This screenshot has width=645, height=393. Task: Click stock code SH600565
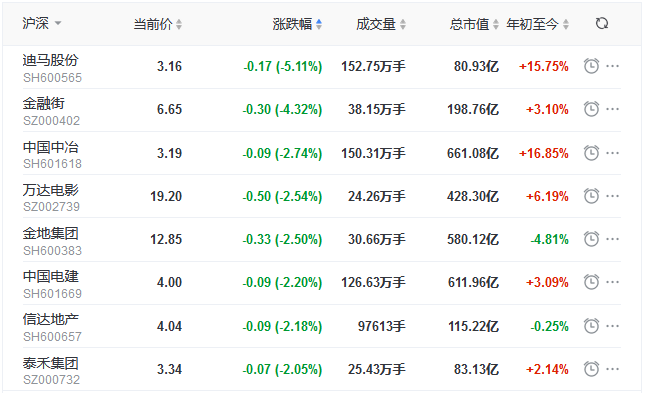53,78
